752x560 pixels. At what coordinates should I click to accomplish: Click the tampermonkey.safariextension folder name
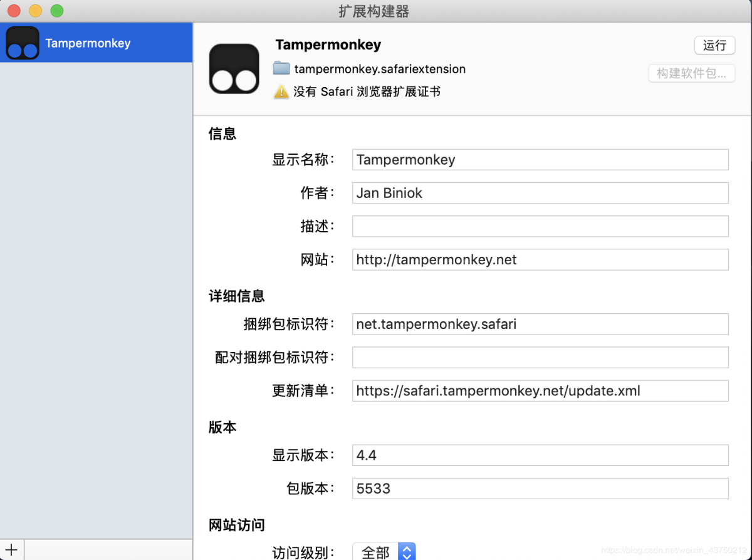click(x=380, y=69)
